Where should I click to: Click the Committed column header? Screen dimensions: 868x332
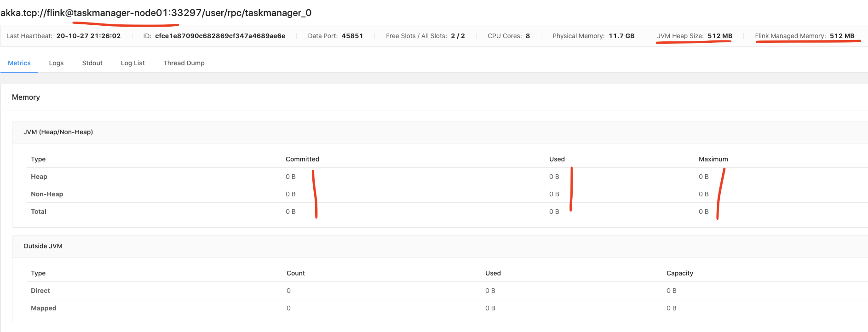coord(302,159)
